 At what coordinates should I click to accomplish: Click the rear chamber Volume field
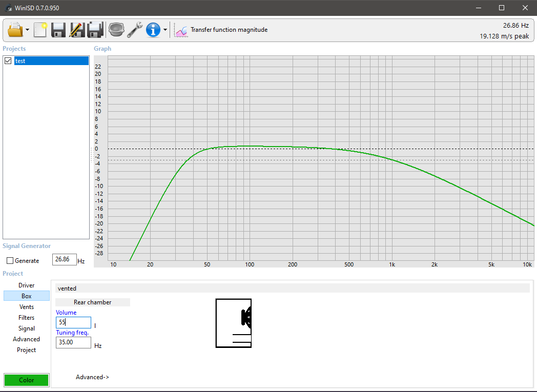point(73,322)
